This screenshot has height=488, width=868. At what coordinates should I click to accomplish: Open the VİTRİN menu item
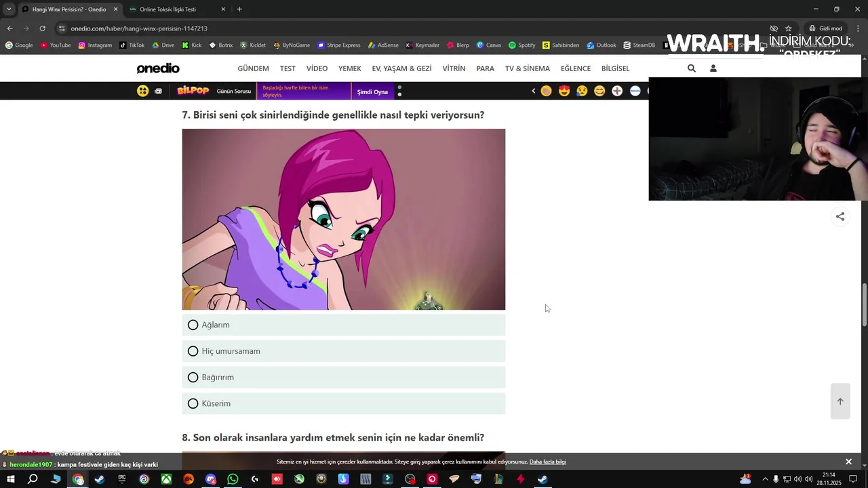454,68
